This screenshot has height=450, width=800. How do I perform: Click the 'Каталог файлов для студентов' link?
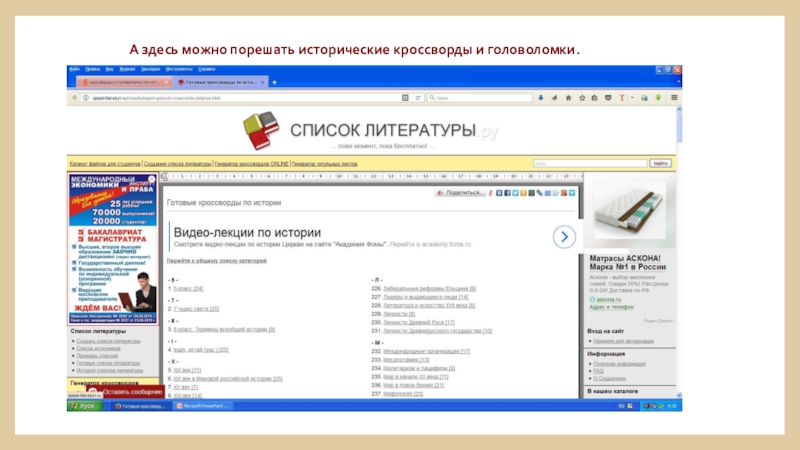click(105, 164)
